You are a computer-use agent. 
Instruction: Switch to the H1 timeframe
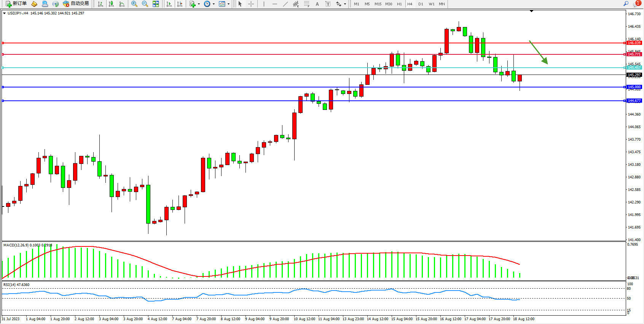pos(399,4)
